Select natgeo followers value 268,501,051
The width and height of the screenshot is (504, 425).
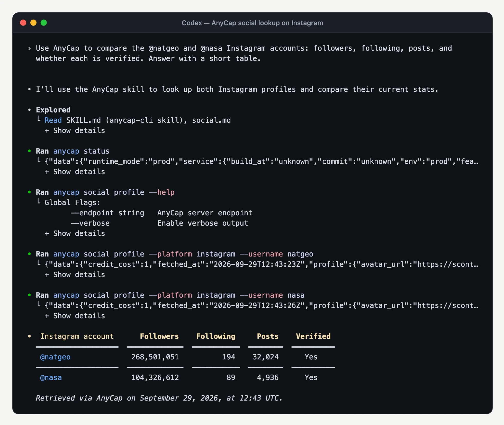click(x=155, y=357)
